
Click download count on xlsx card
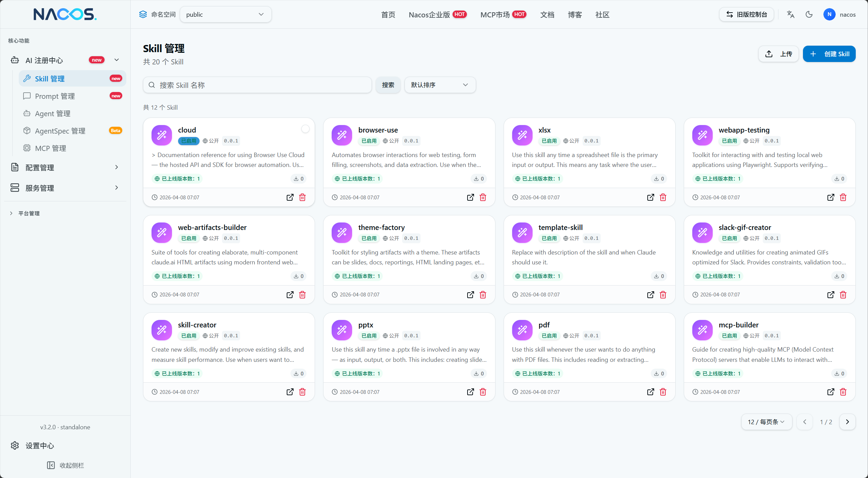[x=659, y=179]
